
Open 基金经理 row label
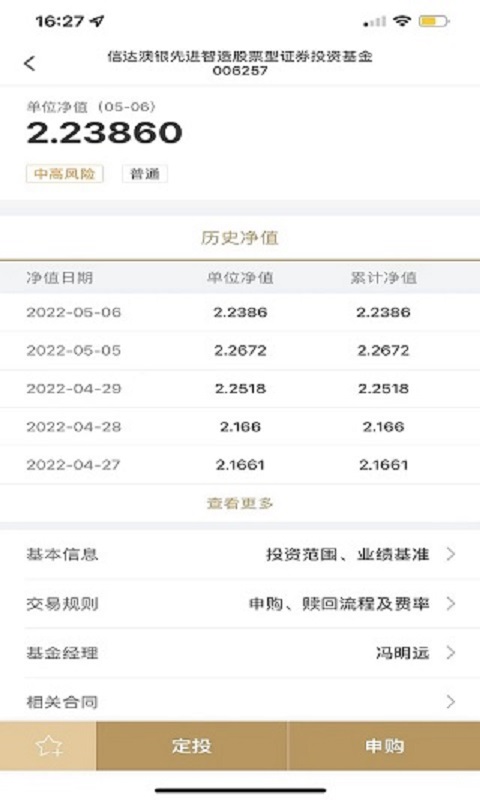(62, 653)
